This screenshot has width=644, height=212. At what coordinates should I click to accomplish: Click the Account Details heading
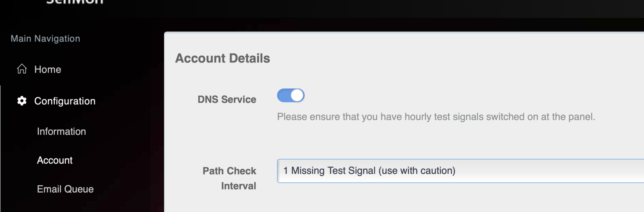pyautogui.click(x=223, y=58)
